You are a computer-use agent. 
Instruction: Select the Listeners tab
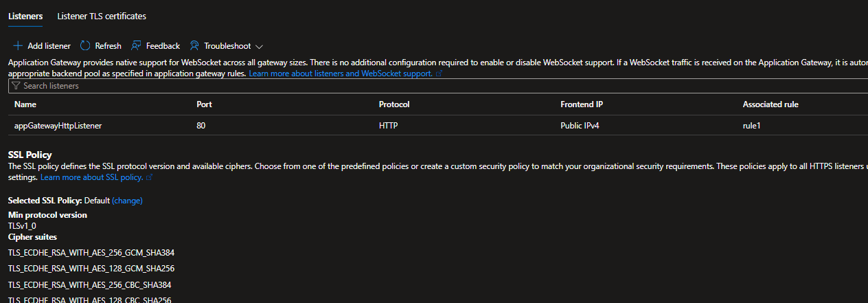pos(25,16)
